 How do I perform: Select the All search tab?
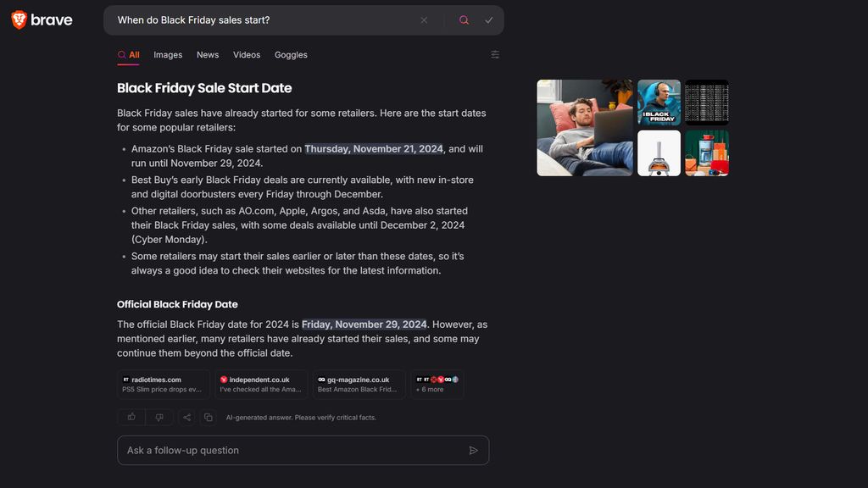pyautogui.click(x=129, y=54)
